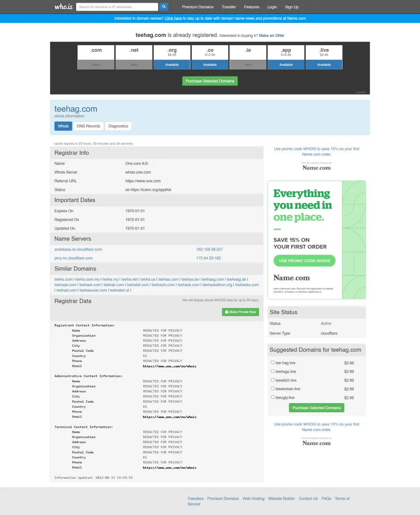Select the available .co domain tile
The image size is (420, 515).
click(210, 57)
